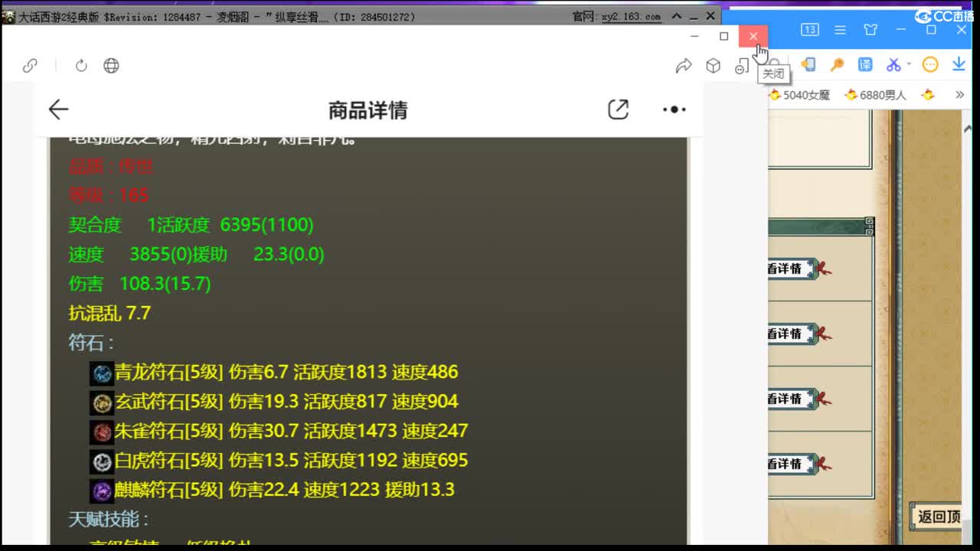This screenshot has height=551, width=980.
Task: Close the product detail popup window
Action: [x=753, y=36]
